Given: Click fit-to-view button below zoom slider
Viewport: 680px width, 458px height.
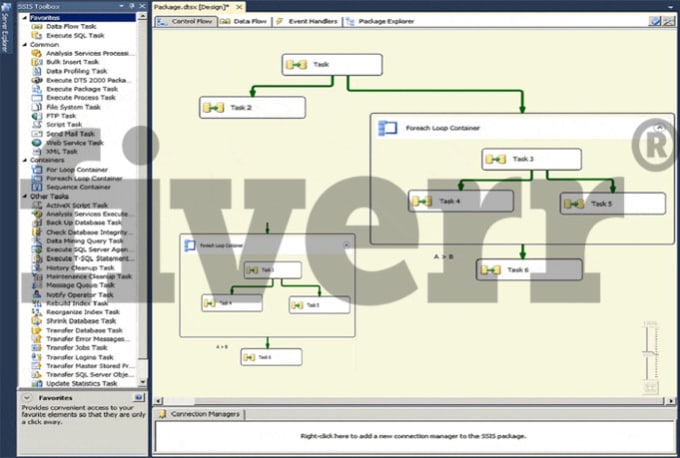Looking at the screenshot, I should [651, 387].
